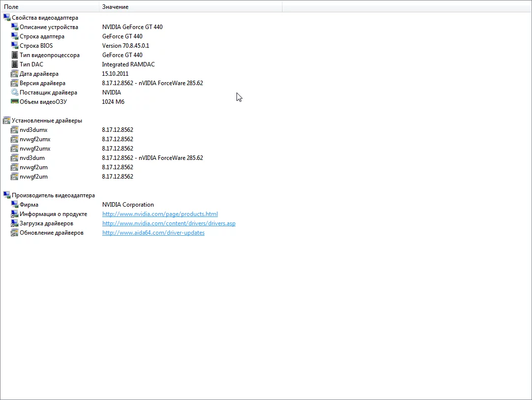Select the Загрузка драйверов label
532x400 pixels.
pos(47,223)
